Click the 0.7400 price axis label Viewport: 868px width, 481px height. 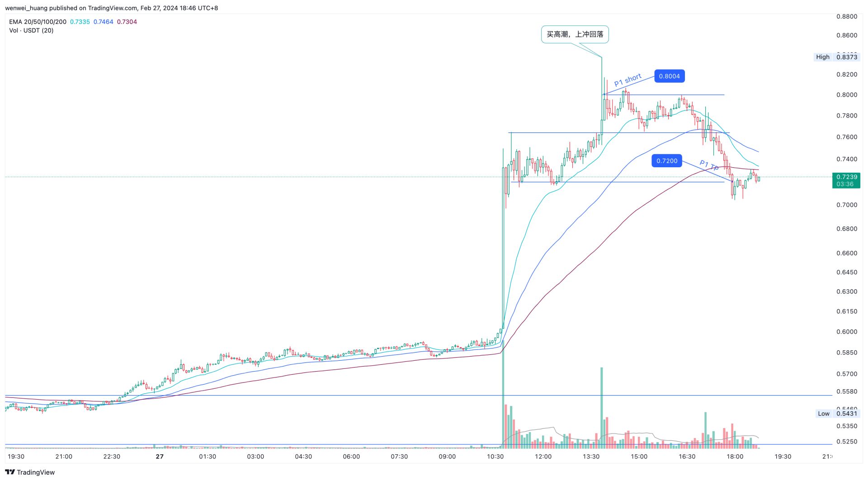[x=847, y=159]
